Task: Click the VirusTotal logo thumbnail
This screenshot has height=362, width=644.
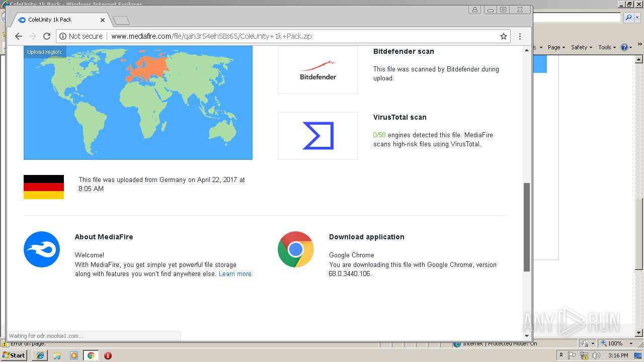Action: pos(318,136)
